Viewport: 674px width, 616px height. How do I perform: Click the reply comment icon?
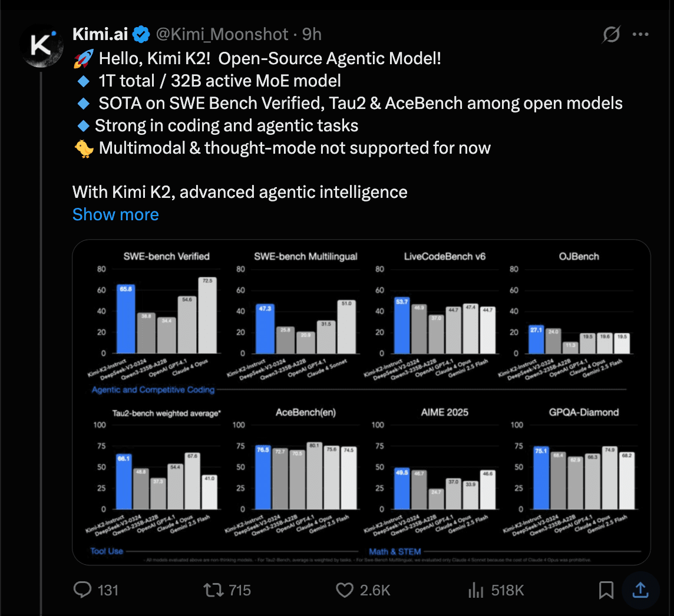(82, 590)
